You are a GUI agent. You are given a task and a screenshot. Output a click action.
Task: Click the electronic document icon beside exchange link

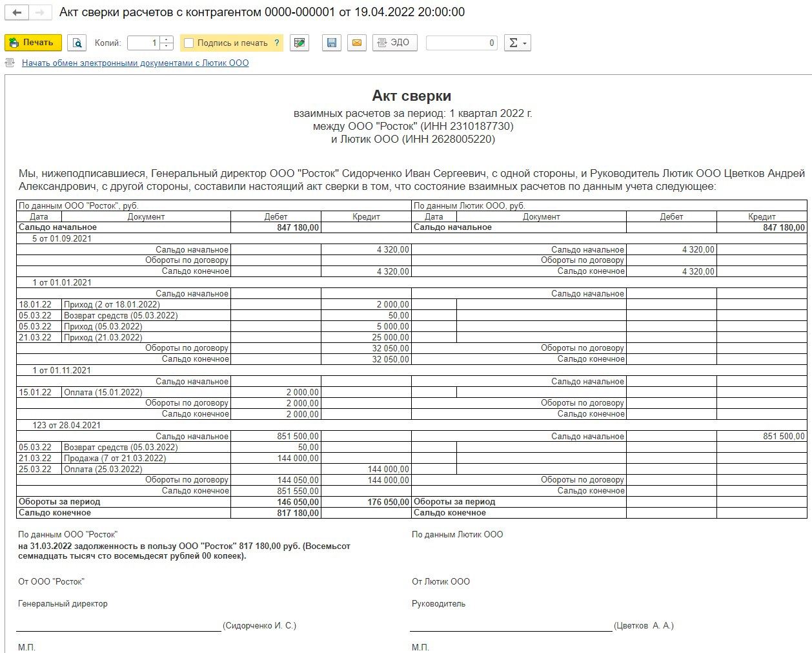(x=10, y=63)
